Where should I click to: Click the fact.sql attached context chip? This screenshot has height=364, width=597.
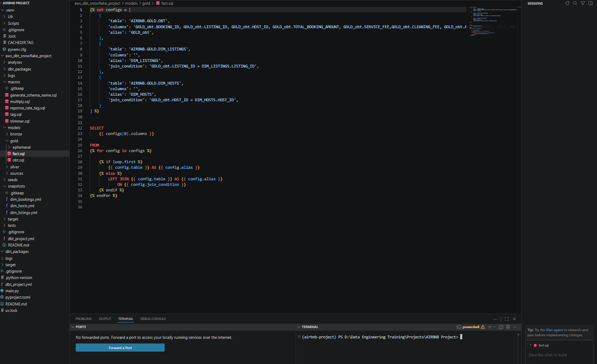pos(541,345)
